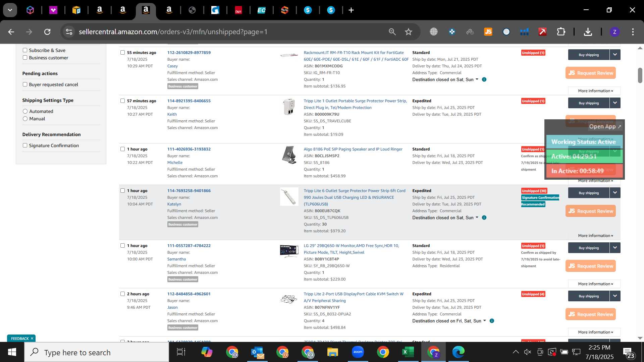Image resolution: width=644 pixels, height=362 pixels.
Task: Click Open App in the overlay widget
Action: (605, 126)
